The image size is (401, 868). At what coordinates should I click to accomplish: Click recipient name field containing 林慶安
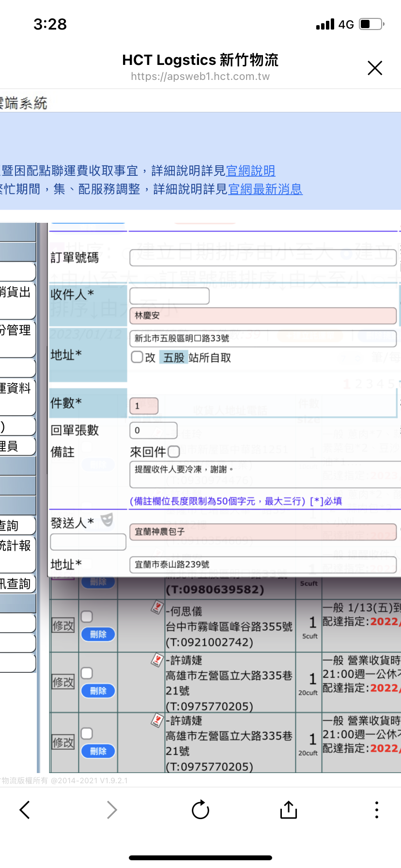click(x=263, y=315)
